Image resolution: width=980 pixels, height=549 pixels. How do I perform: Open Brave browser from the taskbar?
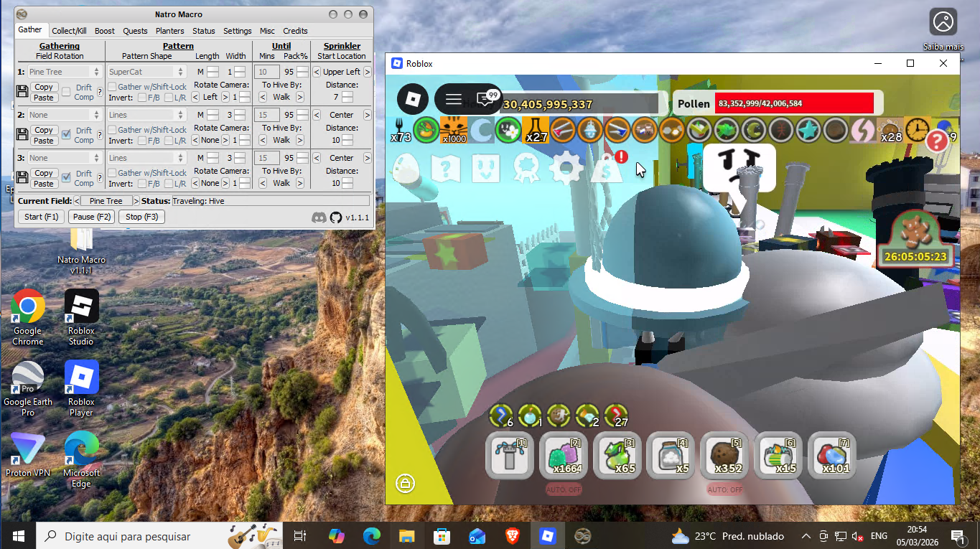tap(512, 535)
